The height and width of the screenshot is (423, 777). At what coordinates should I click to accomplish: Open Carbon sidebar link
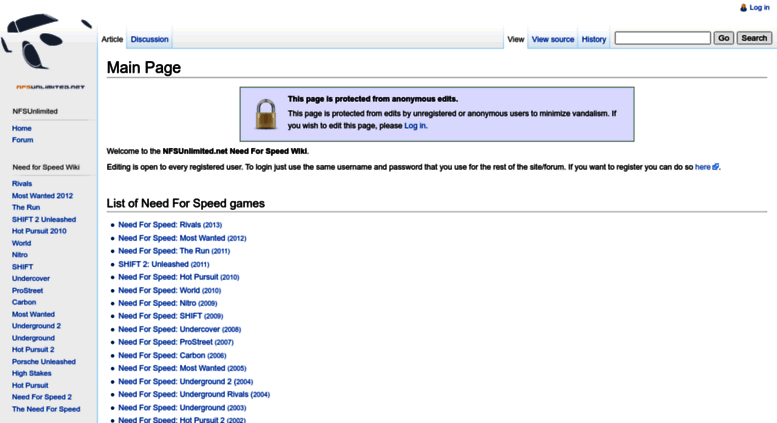click(24, 302)
